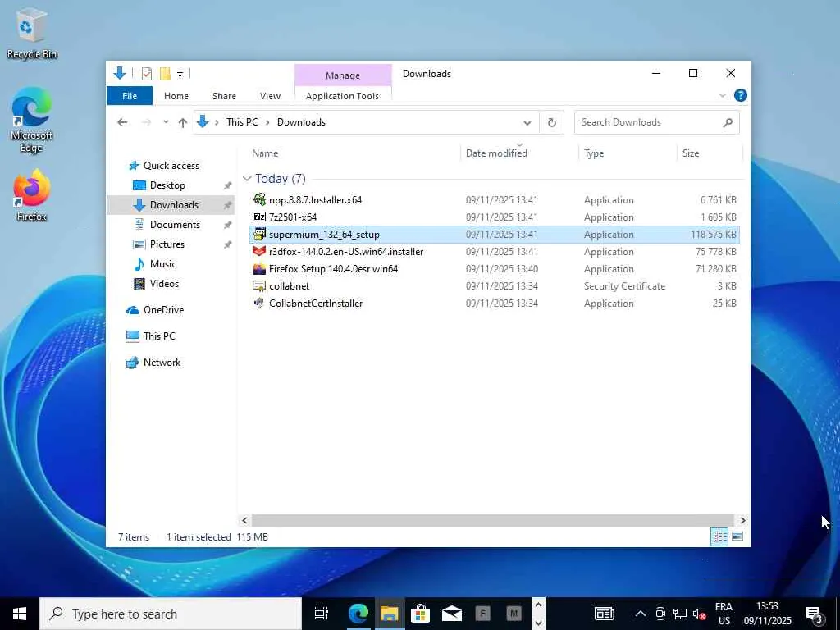The image size is (840, 630).
Task: Open the address bar history dropdown
Action: pos(527,123)
